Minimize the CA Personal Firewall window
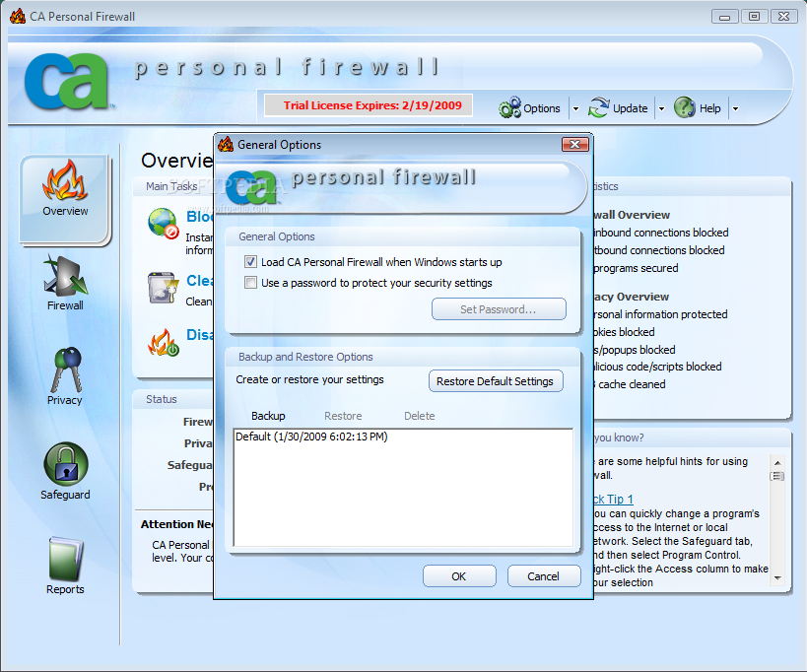Viewport: 807px width, 672px height. [x=724, y=17]
